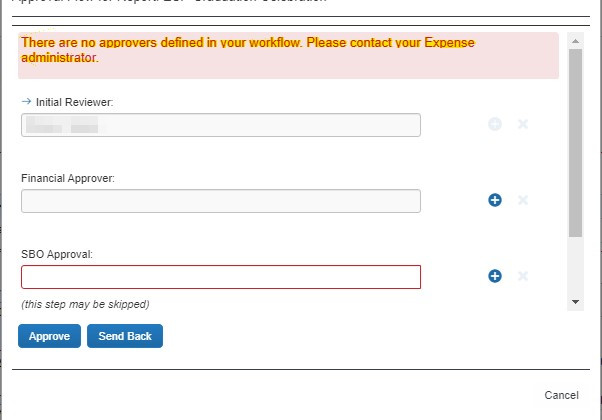Click the Send Back button
Screen dimensions: 602x420
[125, 336]
